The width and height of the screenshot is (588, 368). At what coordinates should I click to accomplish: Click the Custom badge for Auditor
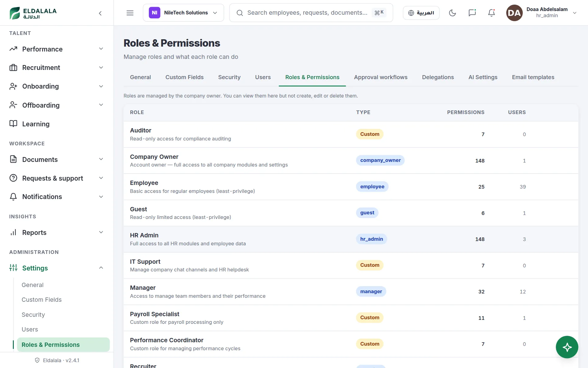370,134
